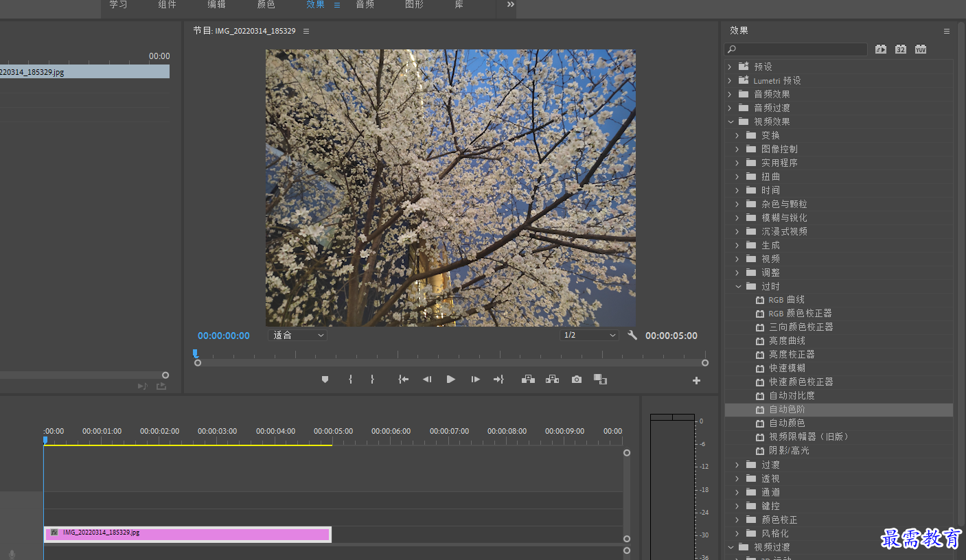Screen dimensions: 966x560
Task: Expand the 扭曲 folder
Action: (x=737, y=176)
